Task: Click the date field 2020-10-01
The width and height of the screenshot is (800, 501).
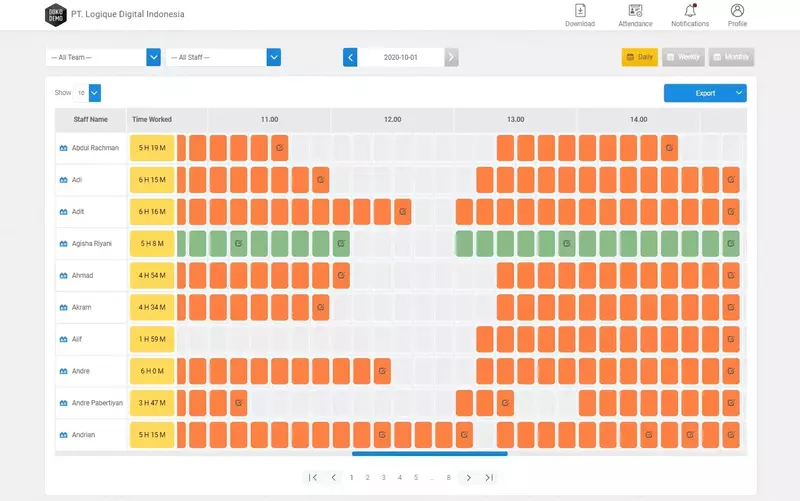Action: pyautogui.click(x=401, y=57)
